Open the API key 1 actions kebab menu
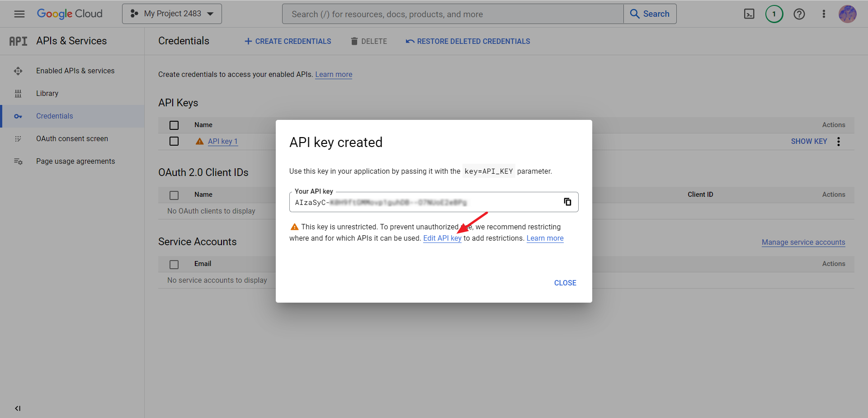The image size is (868, 418). [839, 142]
